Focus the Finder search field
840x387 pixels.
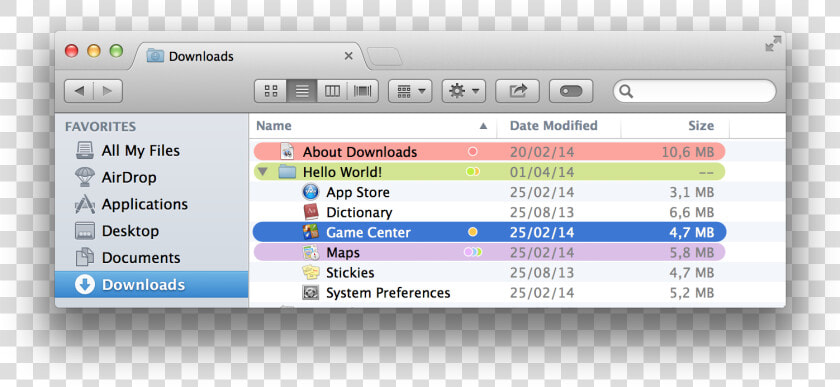tap(694, 91)
